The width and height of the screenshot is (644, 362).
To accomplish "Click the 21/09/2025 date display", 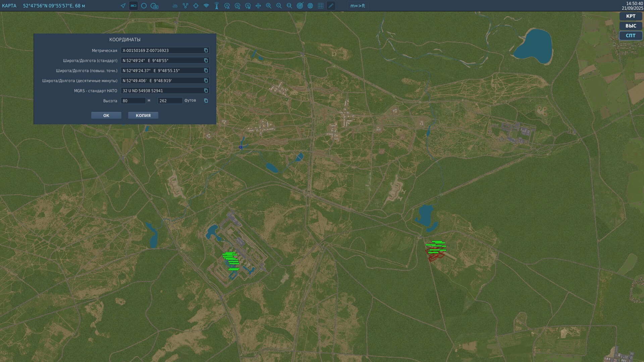I will click(632, 8).
